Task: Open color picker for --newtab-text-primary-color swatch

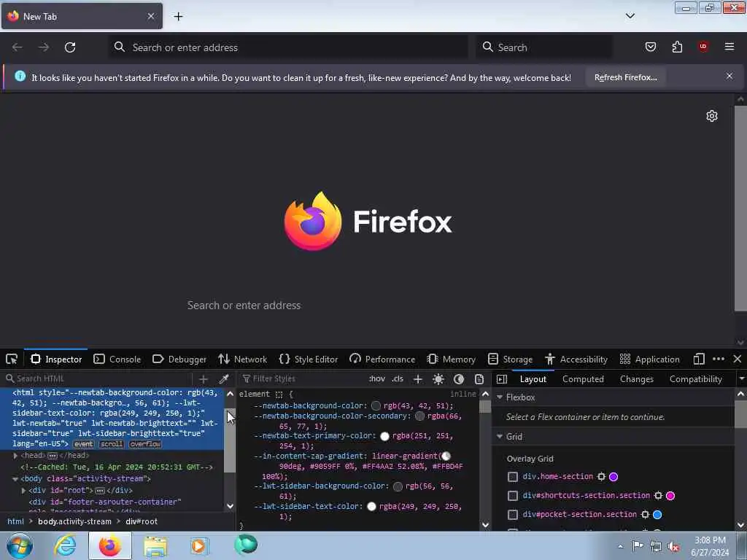Action: pos(384,436)
